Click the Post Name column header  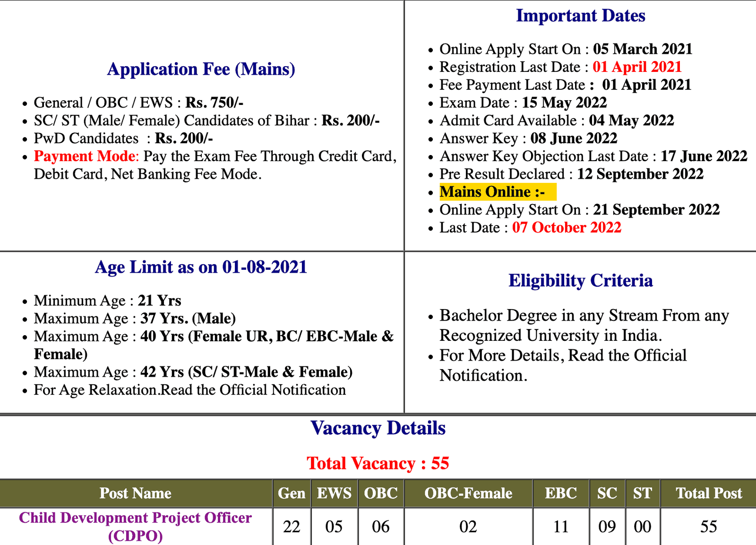point(136,493)
